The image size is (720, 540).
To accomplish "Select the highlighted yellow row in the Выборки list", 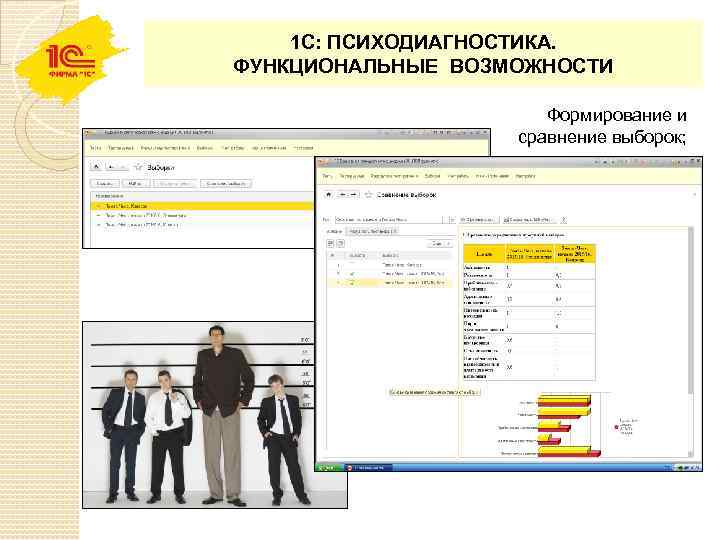I will point(202,206).
